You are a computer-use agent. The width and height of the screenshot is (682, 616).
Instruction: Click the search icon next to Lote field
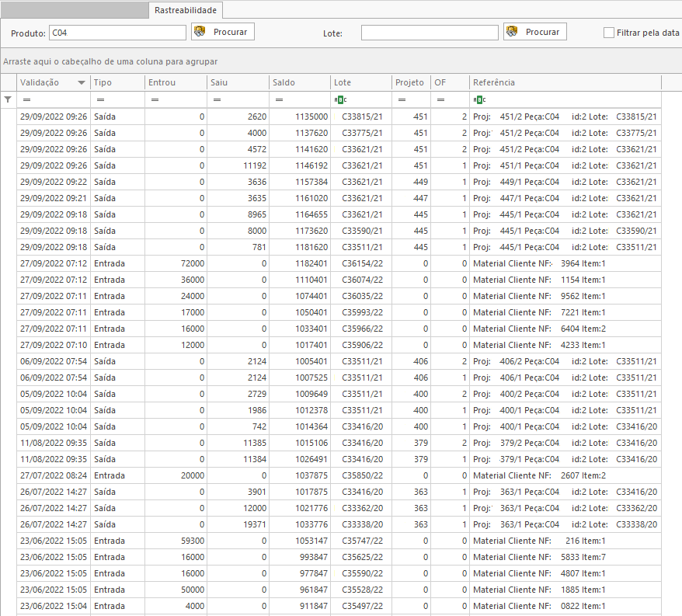pyautogui.click(x=511, y=32)
